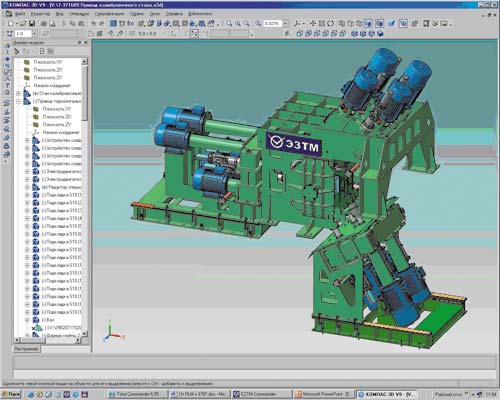Screen dimensions: 500x400
Task: Click the first view cube icon in second toolbar row
Action: (299, 33)
